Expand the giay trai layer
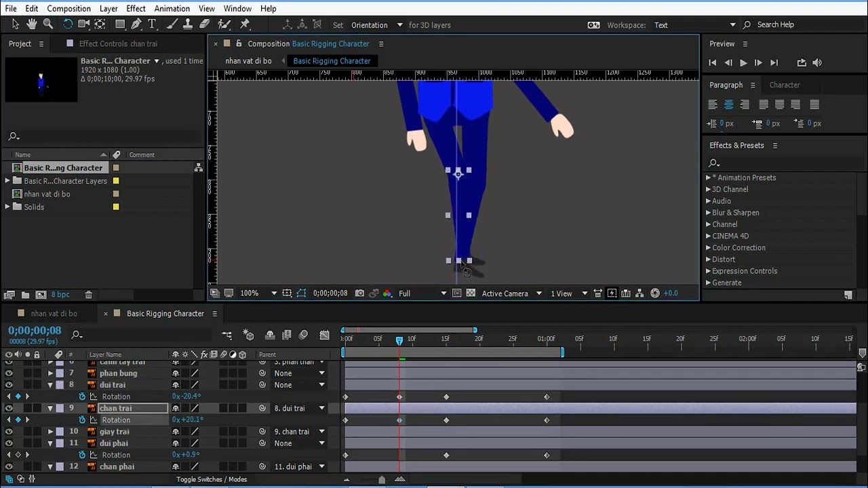 [50, 431]
